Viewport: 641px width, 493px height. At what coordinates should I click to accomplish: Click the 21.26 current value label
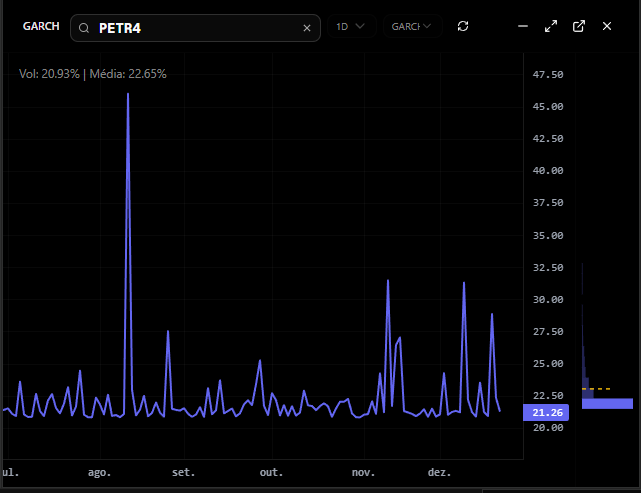(545, 412)
